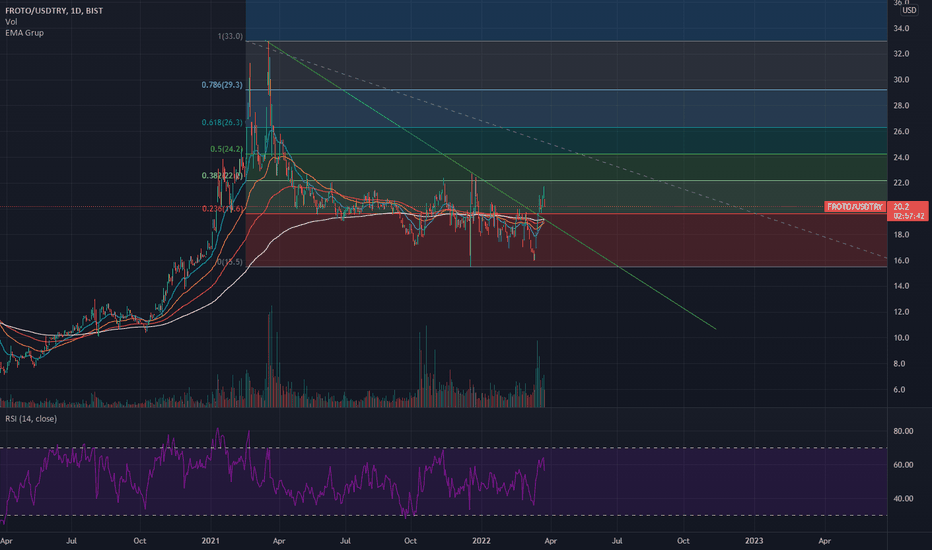The width and height of the screenshot is (932, 550).
Task: Click the 34.0 price axis value
Action: [900, 29]
